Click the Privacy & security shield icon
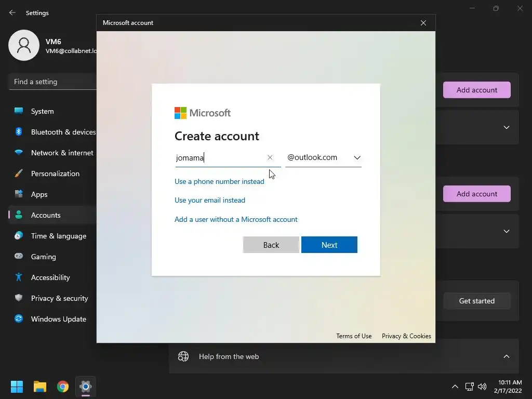Screen dimensions: 532x399 pyautogui.click(x=19, y=298)
